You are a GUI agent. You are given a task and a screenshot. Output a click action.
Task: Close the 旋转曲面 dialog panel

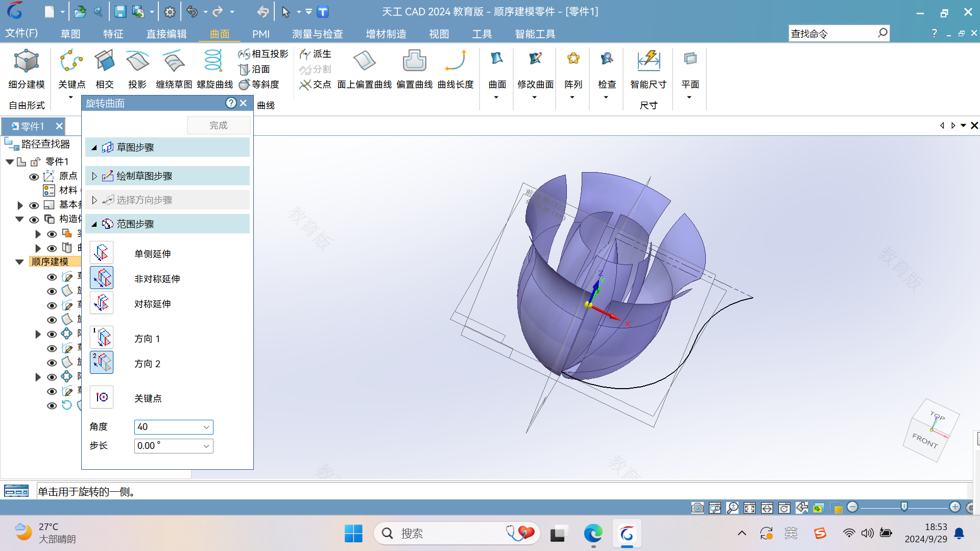[x=244, y=103]
